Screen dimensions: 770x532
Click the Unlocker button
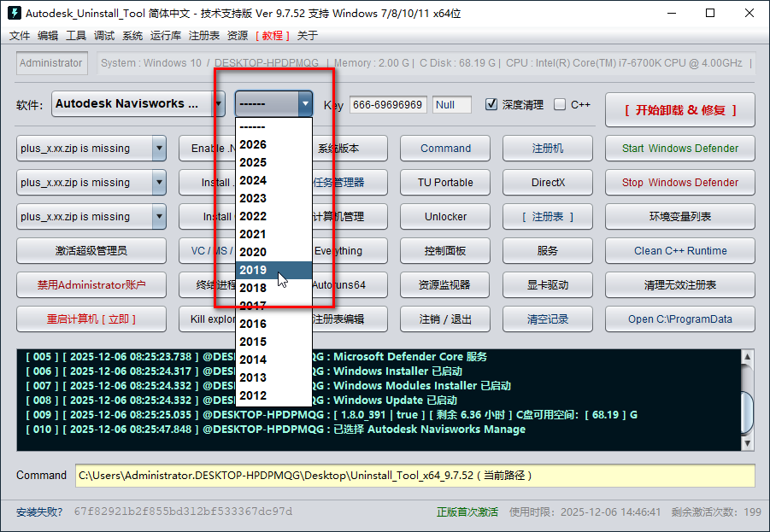pos(445,216)
